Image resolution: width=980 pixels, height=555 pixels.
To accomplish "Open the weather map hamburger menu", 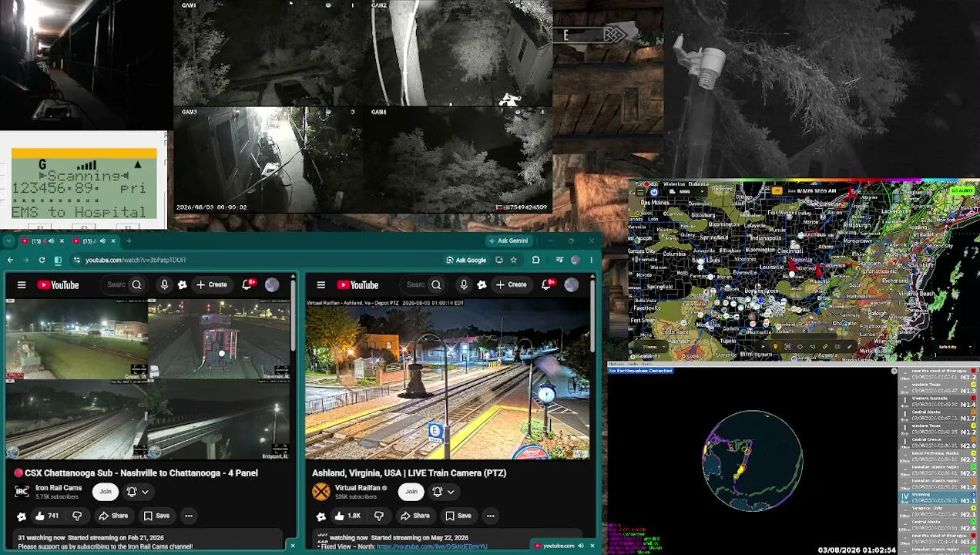I will coord(639,191).
